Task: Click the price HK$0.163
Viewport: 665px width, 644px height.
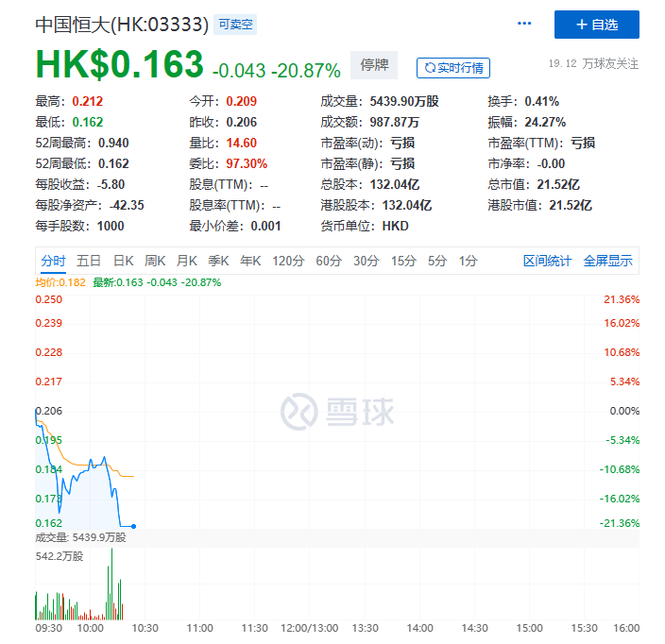Action: tap(120, 64)
